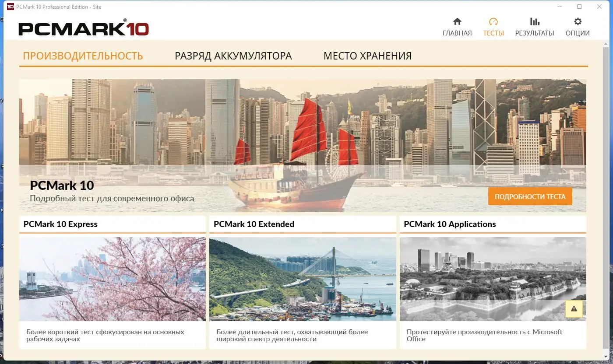Select the bridge harbor Extended thumbnail
Viewport: 613px width, 364px height.
(303, 279)
